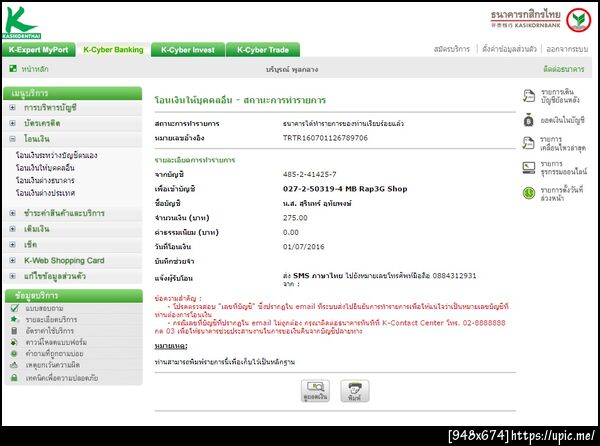Switch to the K-Expert MyPort tab

[38, 50]
